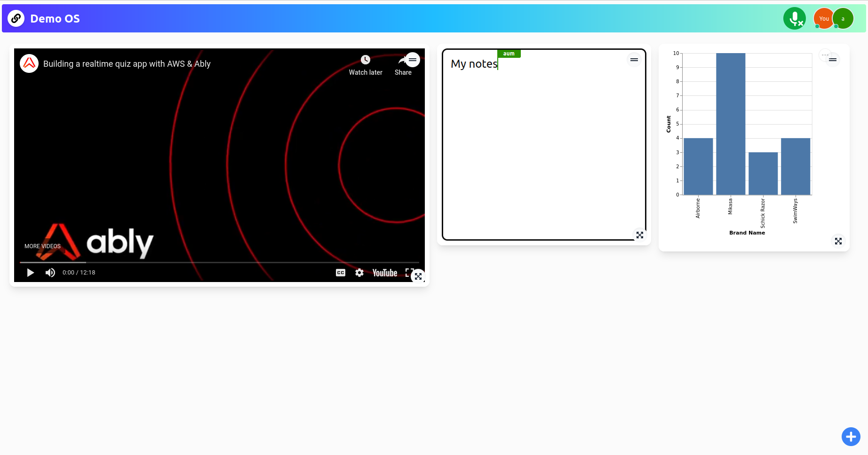Open the notes widget handle menu

[x=634, y=60]
